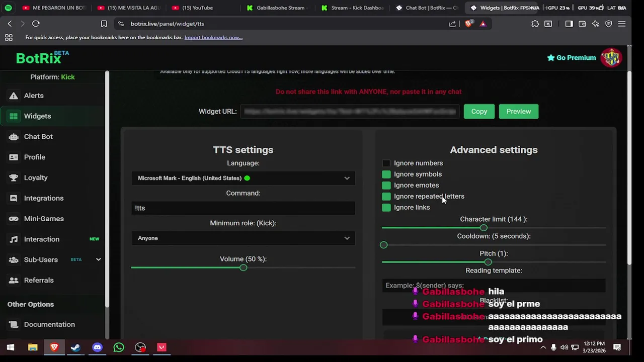Viewport: 644px width, 362px height.
Task: Switch to the Chat Bot | BotRix tab
Action: click(428, 8)
